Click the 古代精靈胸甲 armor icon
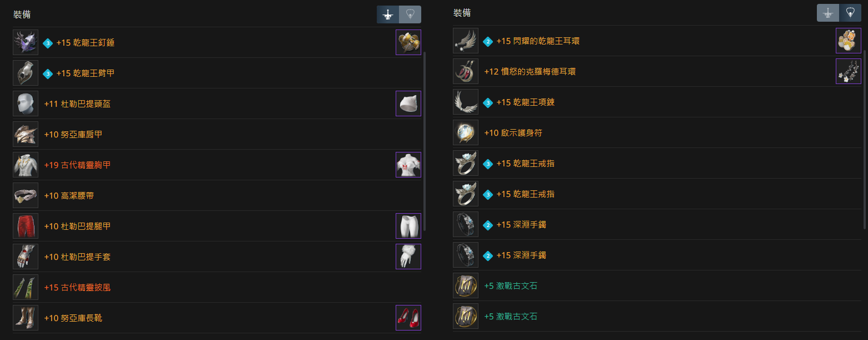 [26, 165]
